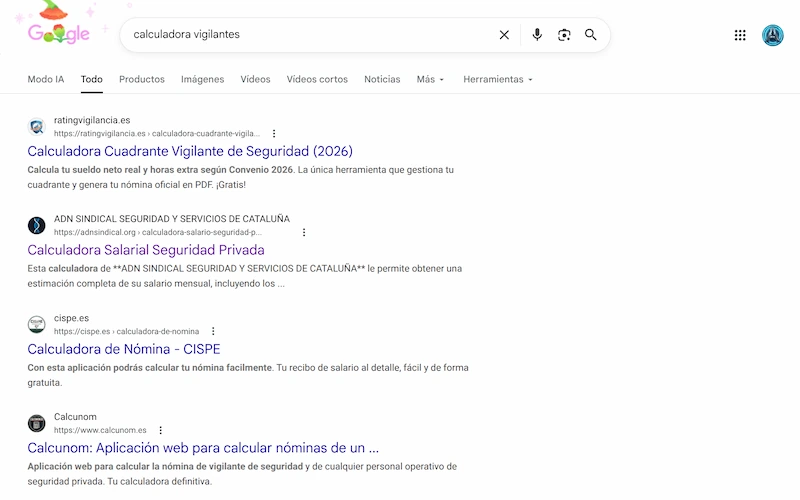Click the magnifying glass search button
This screenshot has height=500, width=800.
click(591, 35)
